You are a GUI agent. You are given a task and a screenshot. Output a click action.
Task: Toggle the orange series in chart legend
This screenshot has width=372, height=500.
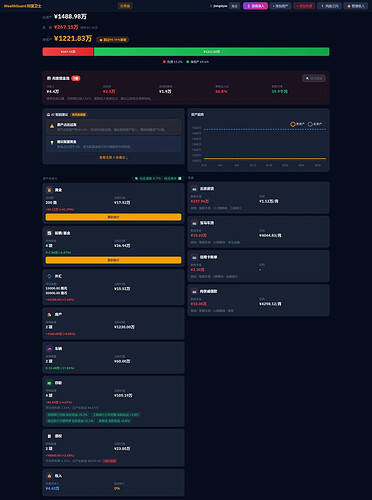coord(297,124)
